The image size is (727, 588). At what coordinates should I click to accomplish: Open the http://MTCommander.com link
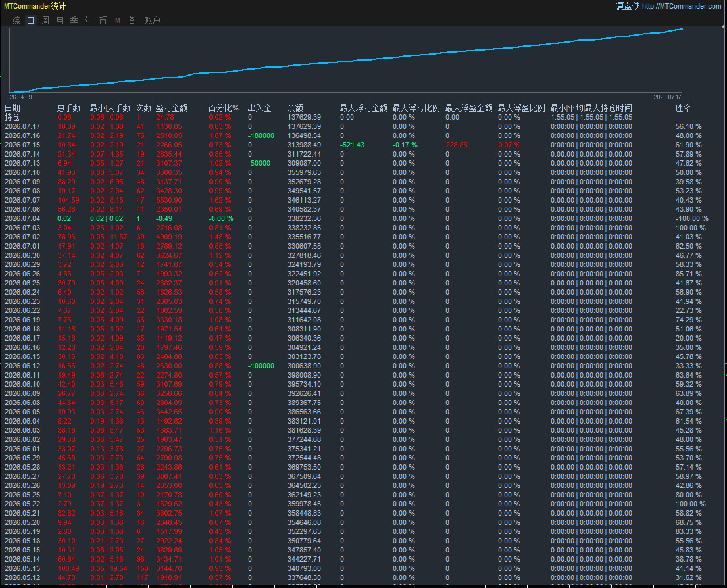point(682,6)
